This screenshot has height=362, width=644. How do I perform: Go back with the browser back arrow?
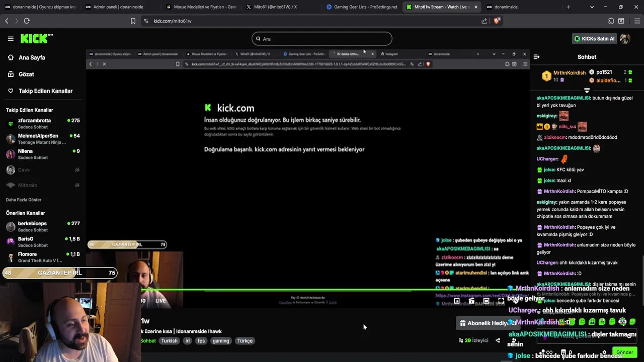(7, 21)
